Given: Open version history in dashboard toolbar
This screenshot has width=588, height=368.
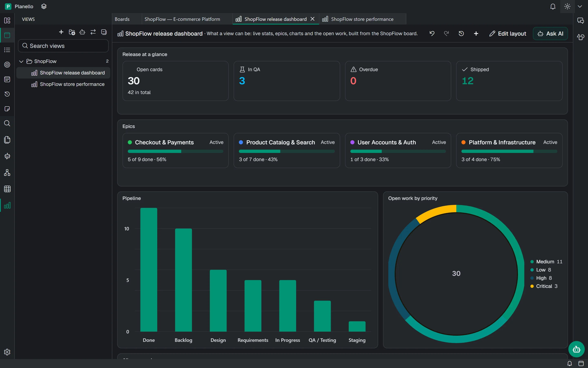Looking at the screenshot, I should pyautogui.click(x=461, y=34).
